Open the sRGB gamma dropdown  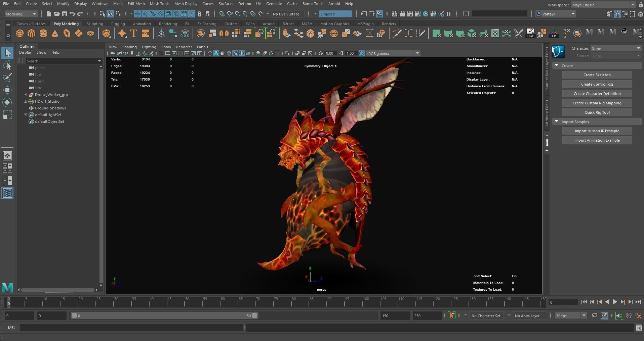click(417, 53)
